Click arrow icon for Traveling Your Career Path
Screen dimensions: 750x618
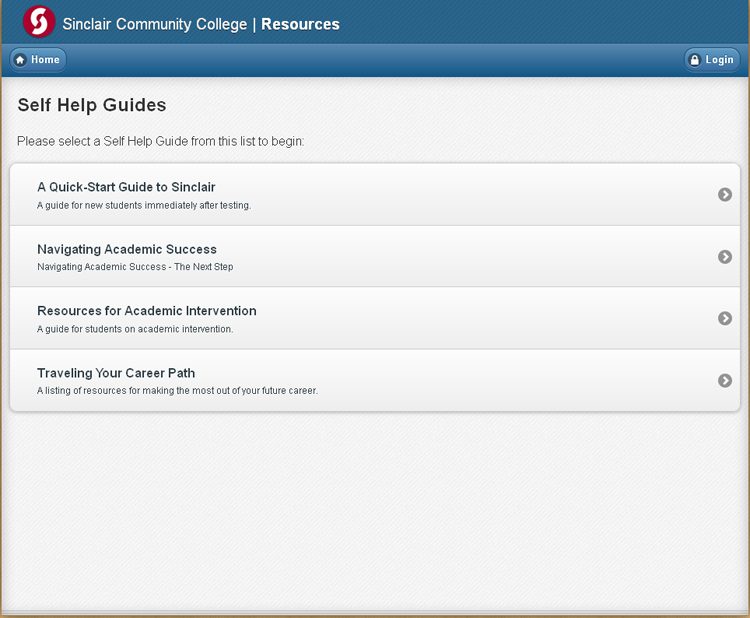tap(725, 381)
